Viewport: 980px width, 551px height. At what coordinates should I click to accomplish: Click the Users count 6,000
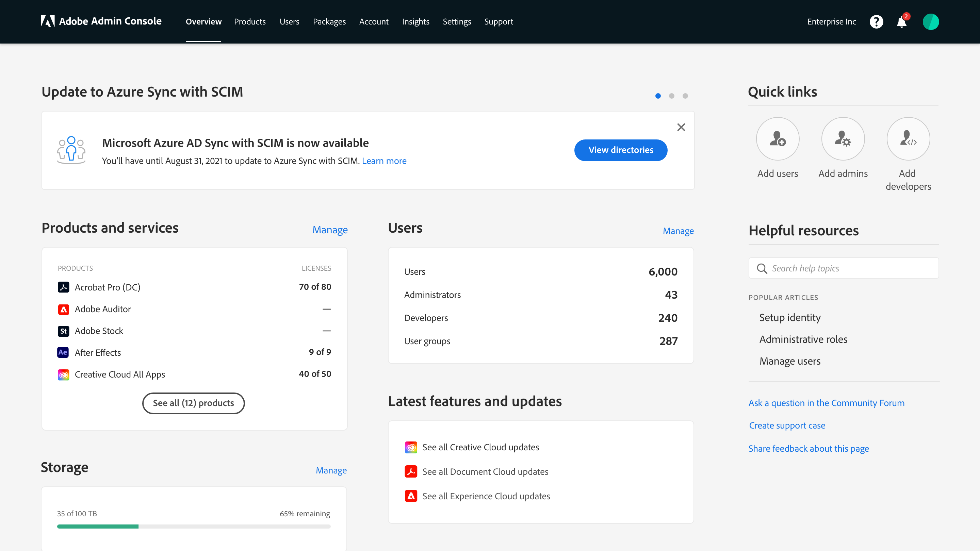coord(663,272)
